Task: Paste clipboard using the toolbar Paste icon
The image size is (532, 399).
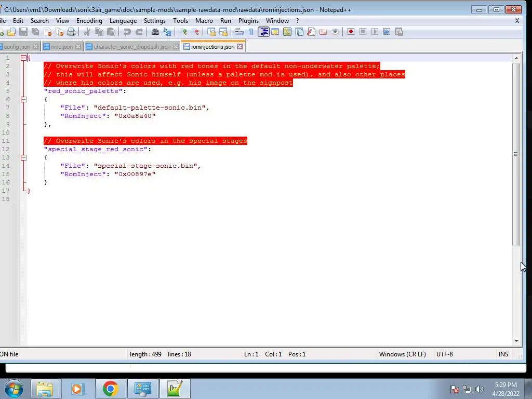Action: [x=111, y=32]
